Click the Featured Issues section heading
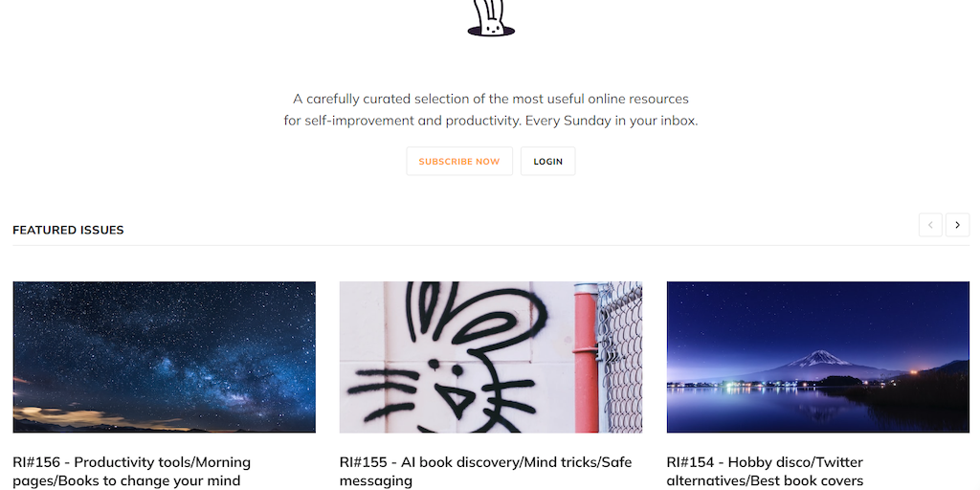Viewport: 980px width, 490px height. 68,230
